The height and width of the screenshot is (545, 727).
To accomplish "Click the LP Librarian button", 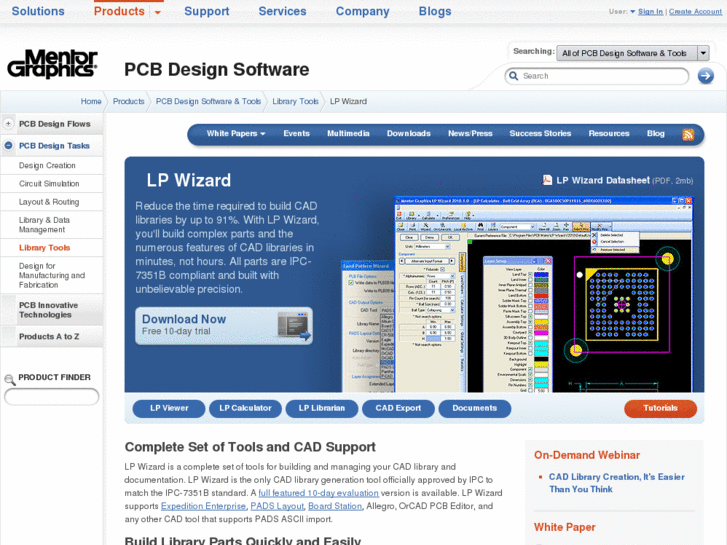I will click(x=322, y=408).
